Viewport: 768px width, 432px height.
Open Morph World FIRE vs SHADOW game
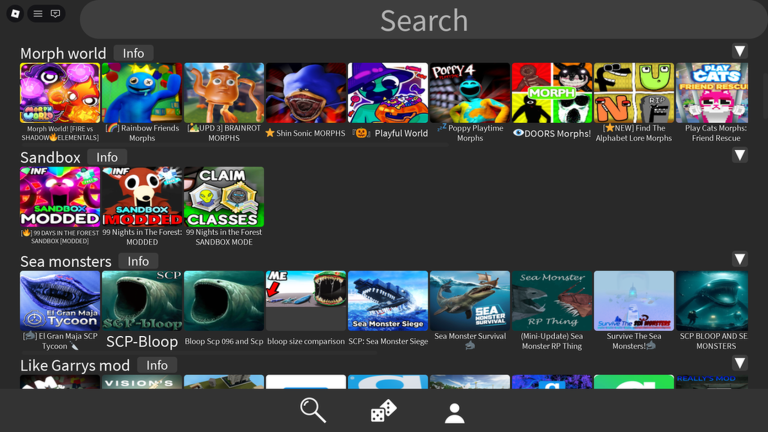(60, 93)
